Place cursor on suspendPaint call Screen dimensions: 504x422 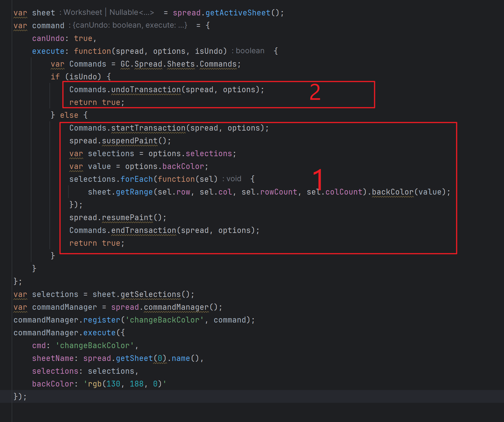coord(129,141)
